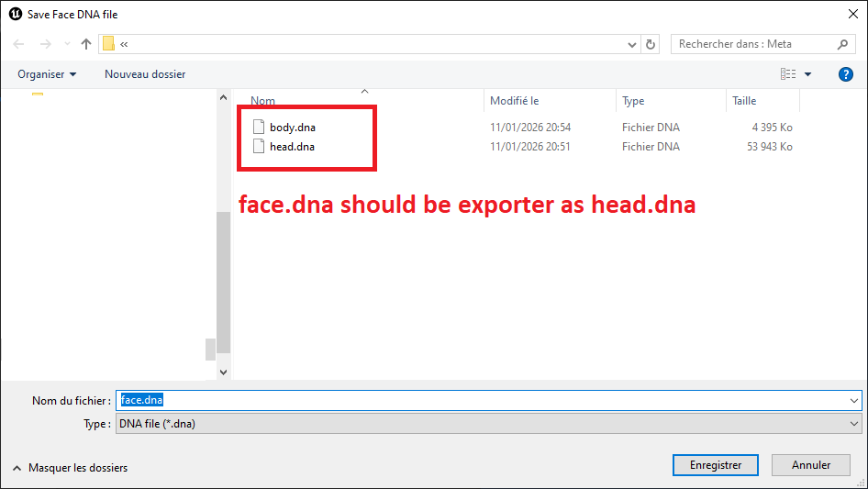Go forward using the forward arrow
Screen dimensions: 868x489
45,44
